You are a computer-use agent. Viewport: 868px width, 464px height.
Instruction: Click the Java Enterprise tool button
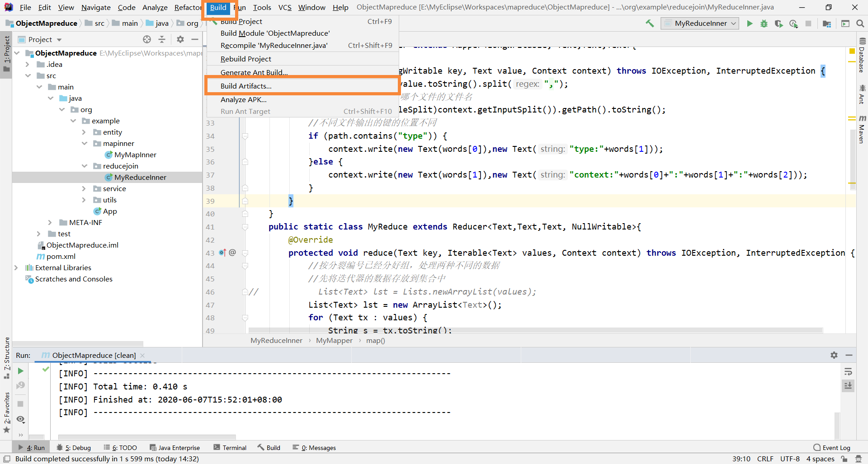coord(175,448)
